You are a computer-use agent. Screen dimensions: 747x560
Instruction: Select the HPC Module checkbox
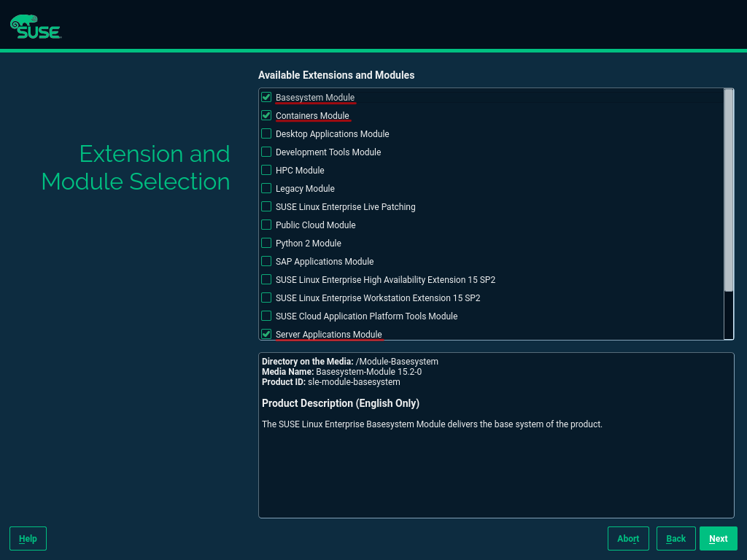(266, 169)
